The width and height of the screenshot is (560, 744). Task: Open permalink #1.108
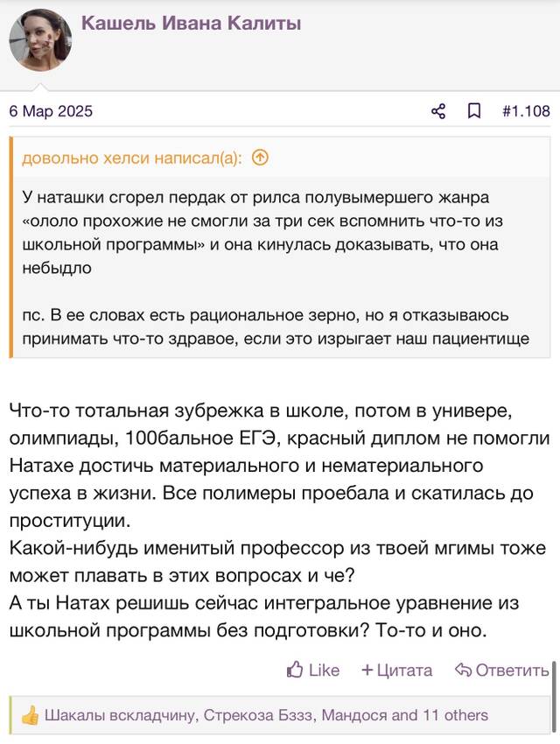526,111
